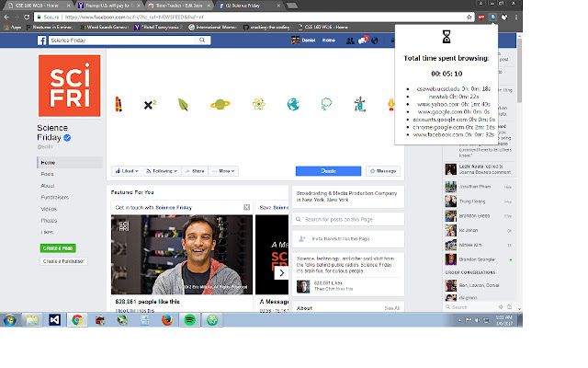
Task: Open the Liked dropdown
Action: 127,171
